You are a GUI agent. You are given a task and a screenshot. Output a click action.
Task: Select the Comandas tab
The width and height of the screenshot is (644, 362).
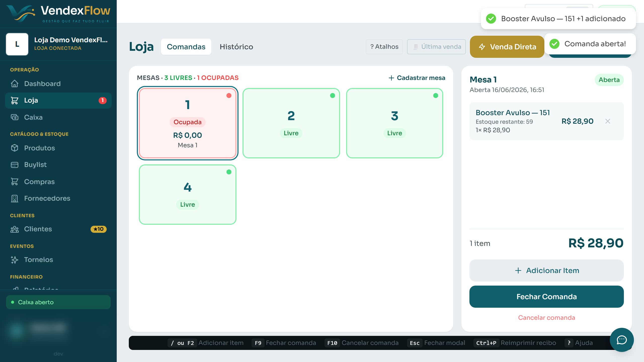click(186, 47)
